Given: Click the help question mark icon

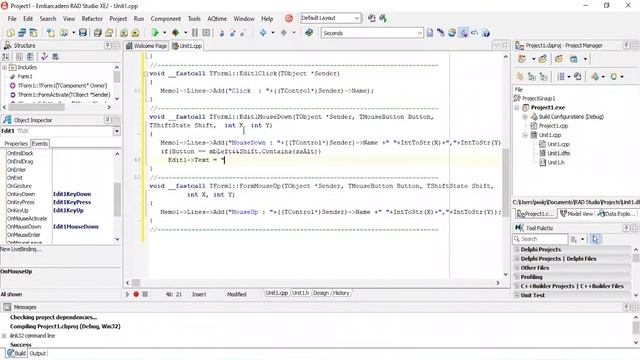Looking at the screenshot, I should point(486,33).
